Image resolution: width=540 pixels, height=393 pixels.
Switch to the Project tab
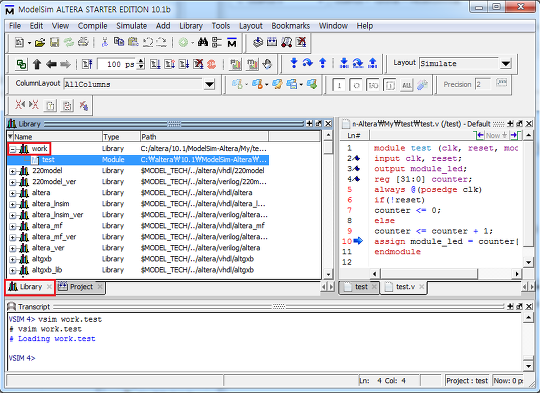(x=81, y=287)
